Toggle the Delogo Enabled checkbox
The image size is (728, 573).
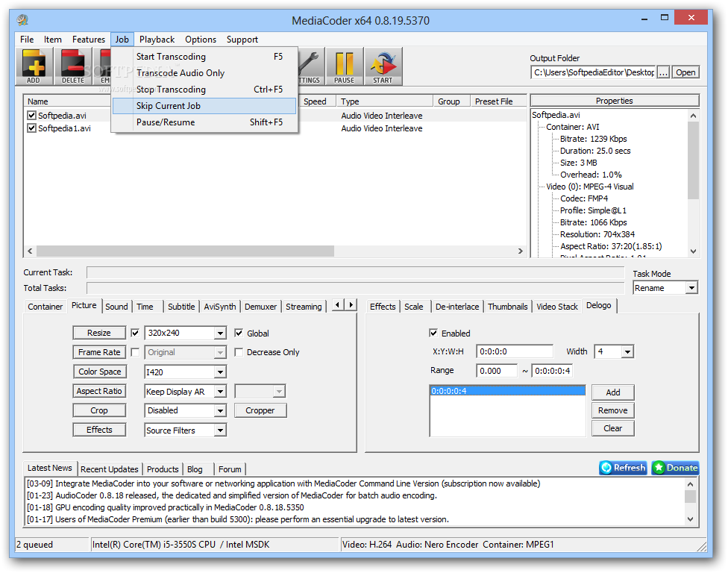[x=433, y=333]
